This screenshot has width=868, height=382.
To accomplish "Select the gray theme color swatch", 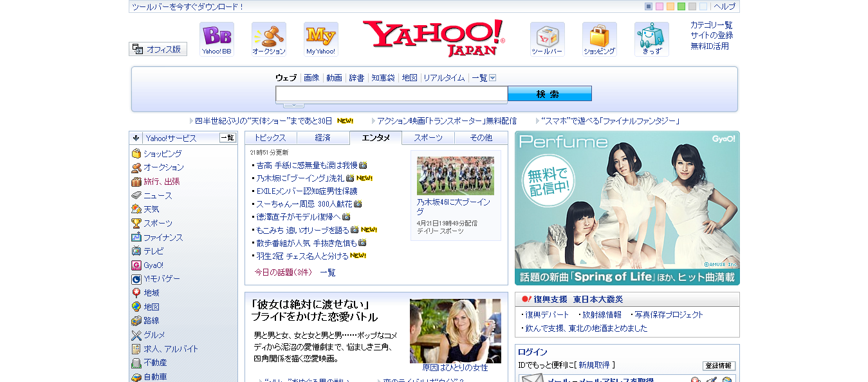I will point(692,6).
